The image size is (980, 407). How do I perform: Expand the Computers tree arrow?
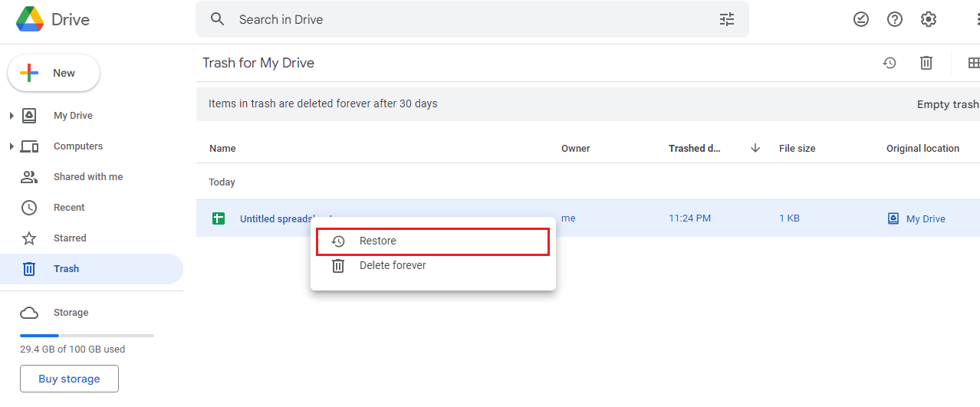point(11,146)
